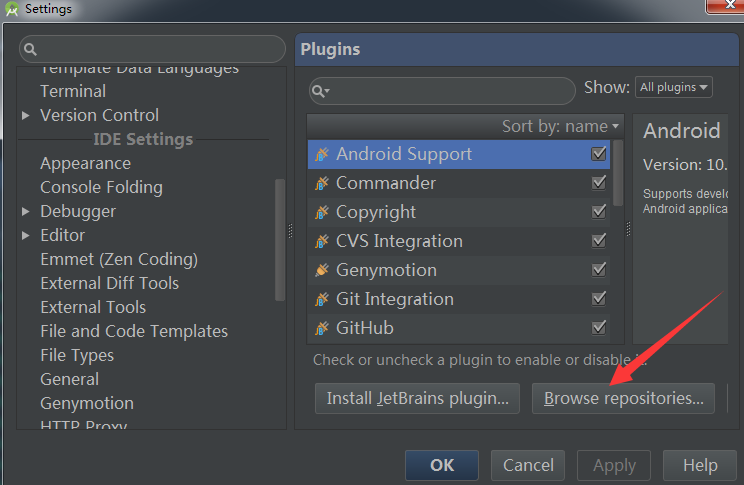Click the plugin search magnifier icon
Image resolution: width=744 pixels, height=485 pixels.
coord(321,90)
